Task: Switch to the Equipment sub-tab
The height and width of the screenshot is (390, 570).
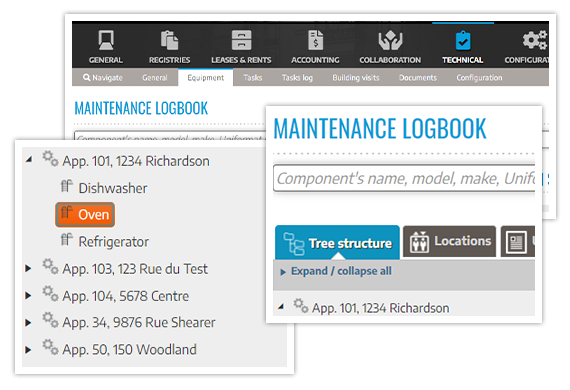Action: tap(205, 77)
